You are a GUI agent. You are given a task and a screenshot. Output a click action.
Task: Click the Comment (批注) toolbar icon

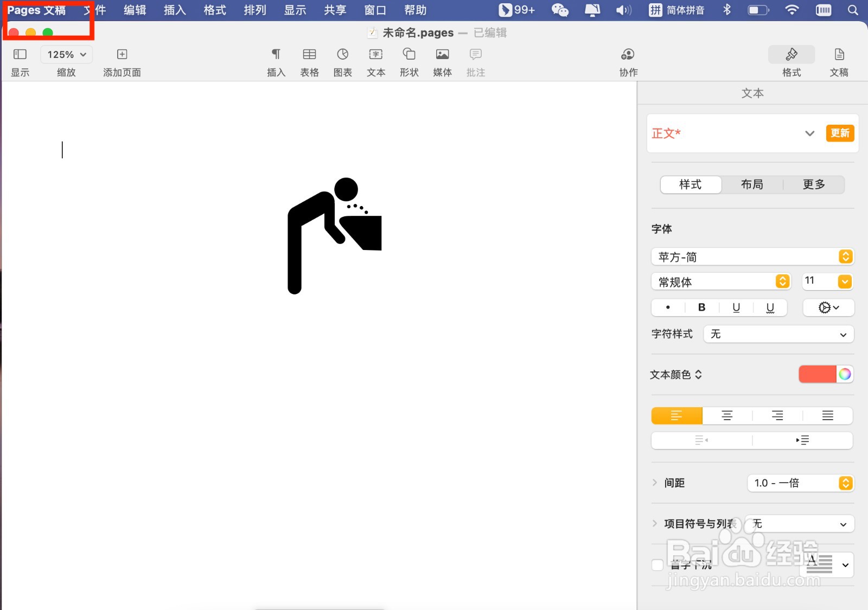(x=476, y=54)
